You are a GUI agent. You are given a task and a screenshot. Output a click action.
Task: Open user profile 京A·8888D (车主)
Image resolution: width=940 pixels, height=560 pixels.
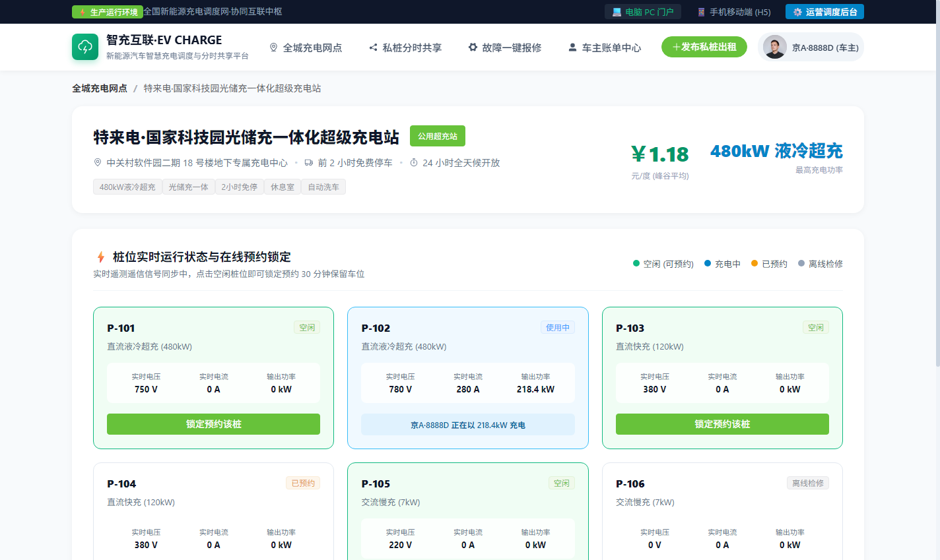tap(811, 47)
